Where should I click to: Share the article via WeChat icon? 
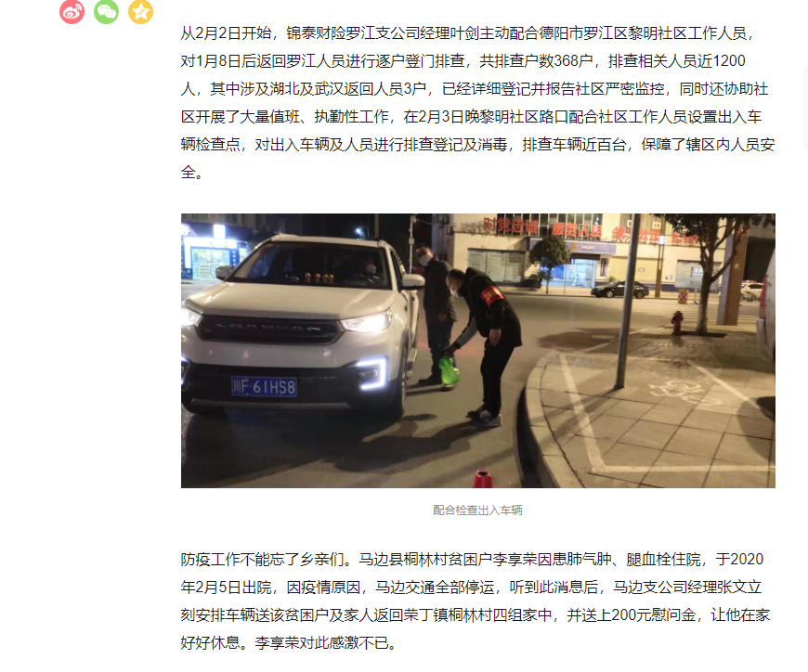[106, 11]
